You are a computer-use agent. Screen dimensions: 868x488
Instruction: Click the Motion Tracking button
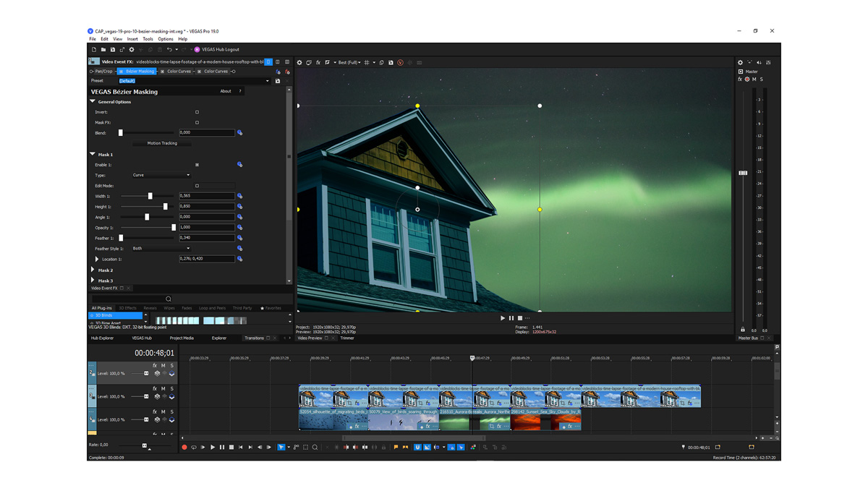(x=162, y=143)
